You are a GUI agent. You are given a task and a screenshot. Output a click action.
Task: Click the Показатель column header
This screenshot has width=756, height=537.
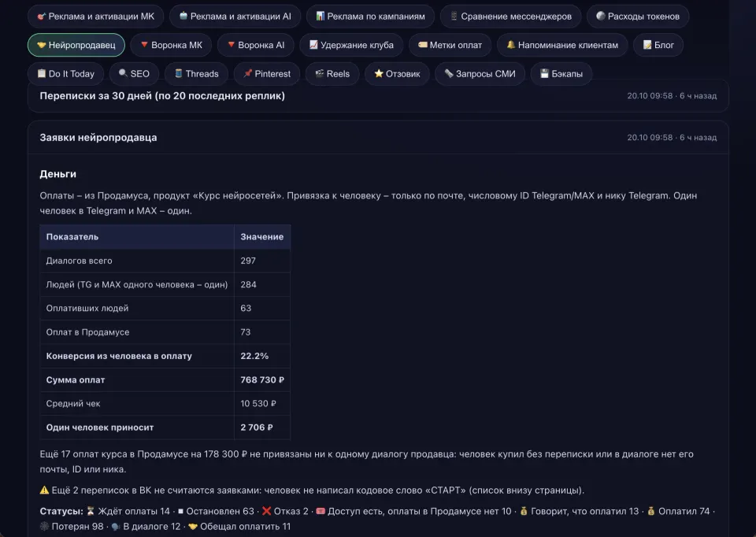pyautogui.click(x=137, y=237)
